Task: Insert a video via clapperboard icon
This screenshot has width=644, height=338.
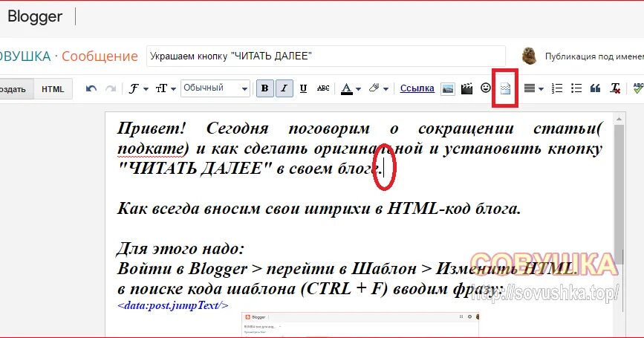Action: coord(466,88)
